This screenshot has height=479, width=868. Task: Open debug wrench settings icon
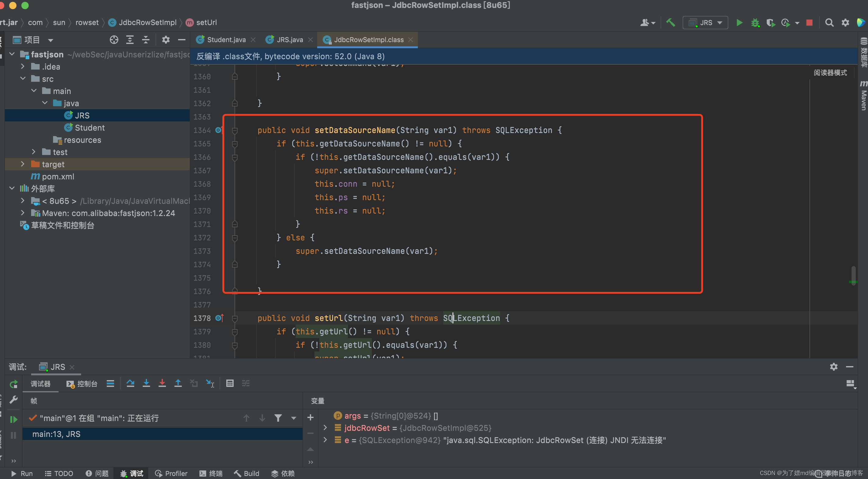pos(13,400)
